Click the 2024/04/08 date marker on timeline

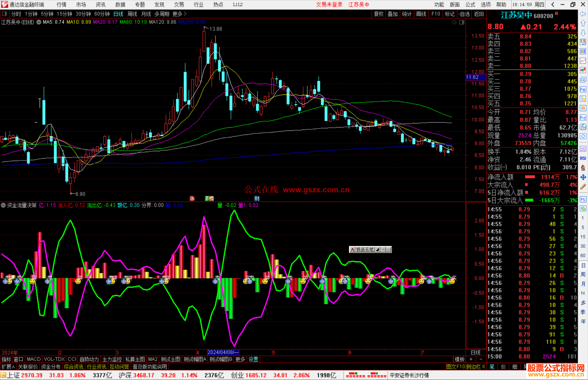pos(223,352)
